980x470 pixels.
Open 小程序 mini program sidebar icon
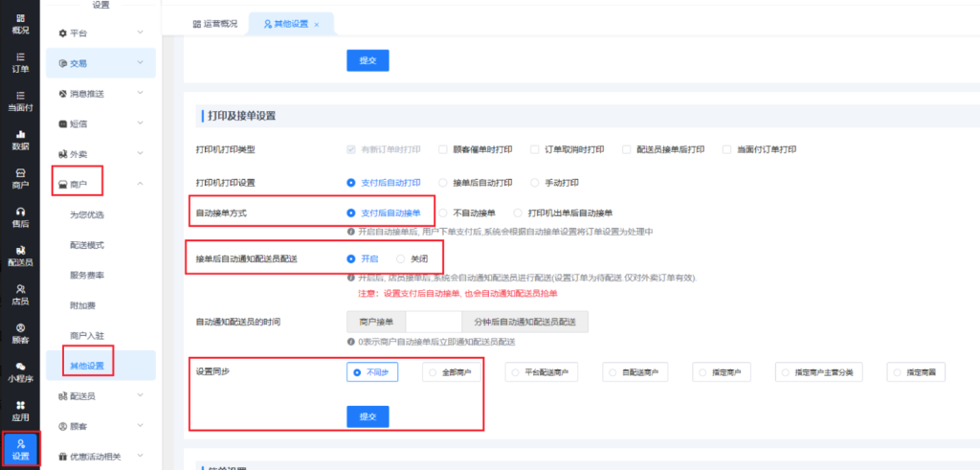click(19, 372)
